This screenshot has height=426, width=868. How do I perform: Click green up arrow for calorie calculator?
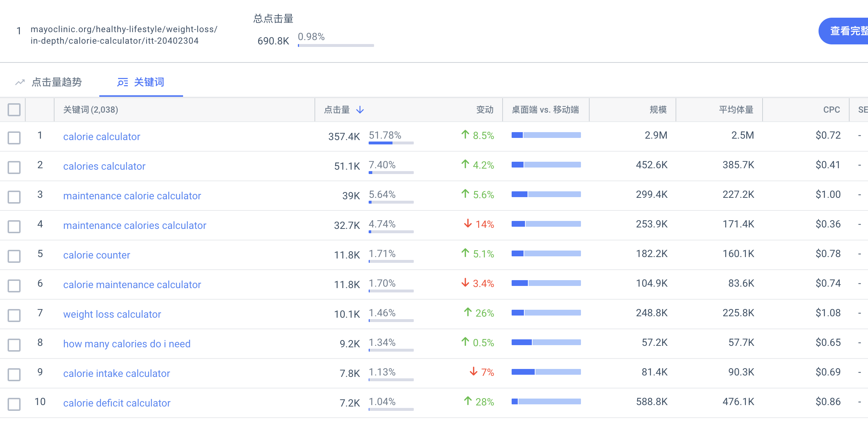point(465,135)
